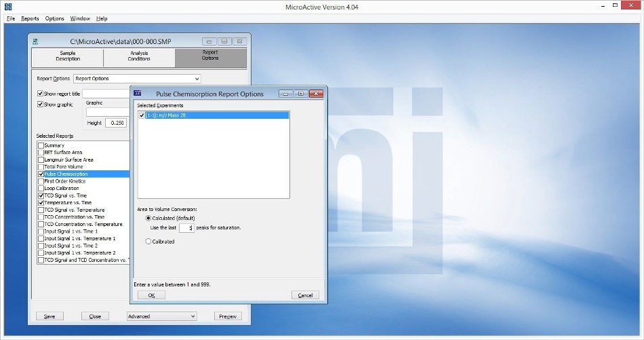
Task: Uncheck the m/z Mass 28 experiment
Action: [142, 115]
